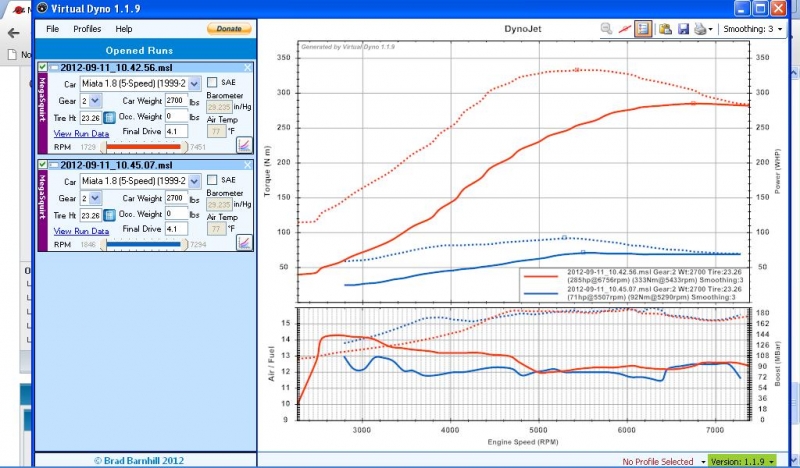Click Occ. Weight field in 10.45.07 run

[x=176, y=214]
